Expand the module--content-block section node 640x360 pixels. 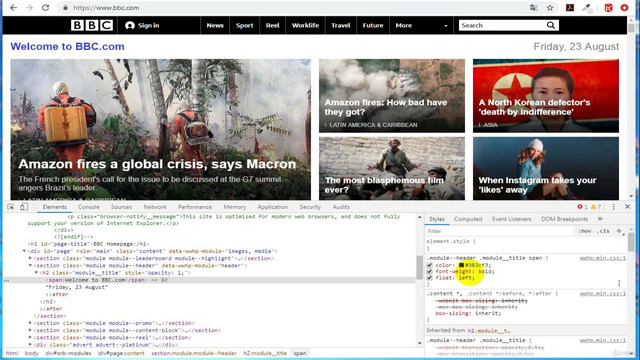point(30,331)
